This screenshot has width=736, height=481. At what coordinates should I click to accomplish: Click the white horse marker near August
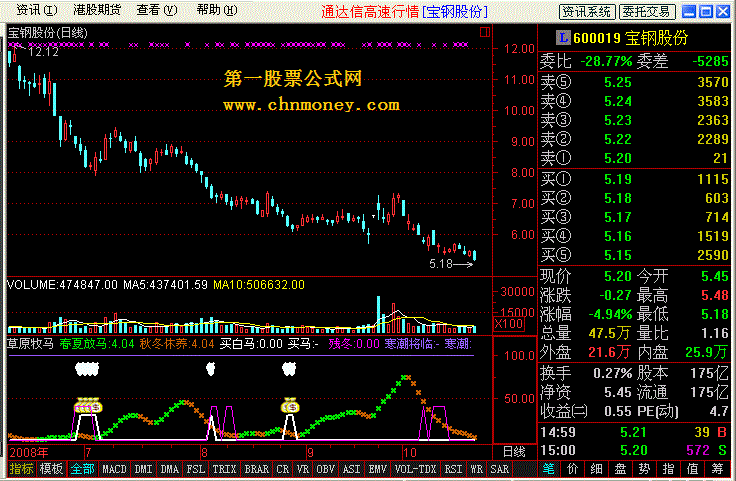click(211, 369)
